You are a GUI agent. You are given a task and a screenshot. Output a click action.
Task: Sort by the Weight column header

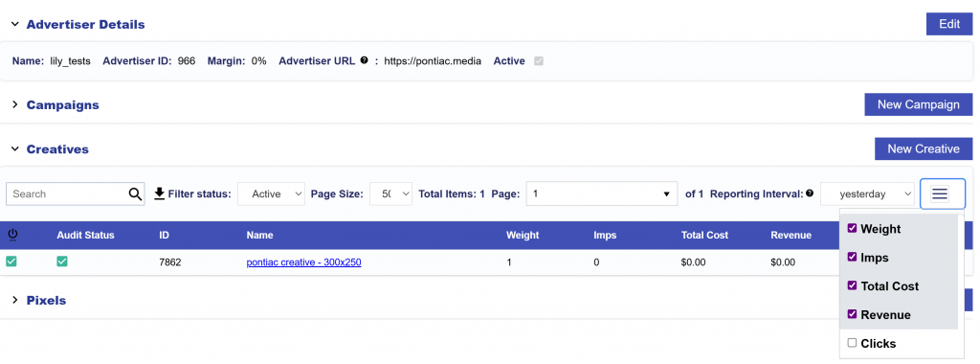523,236
